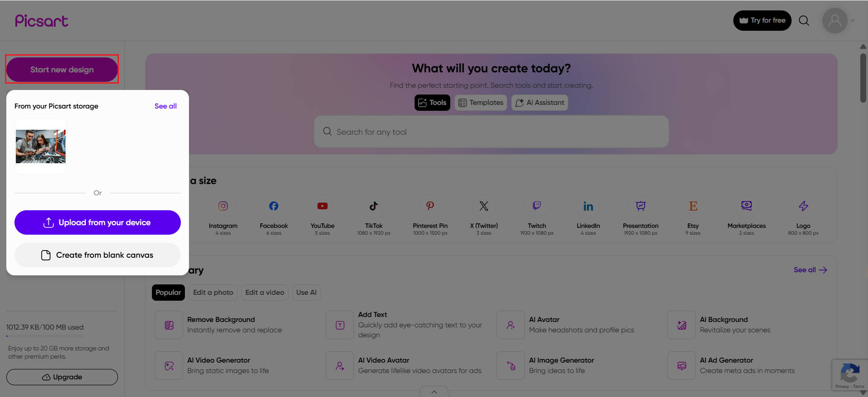
Task: Open the reCAPTCHA Terms link
Action: click(x=859, y=387)
